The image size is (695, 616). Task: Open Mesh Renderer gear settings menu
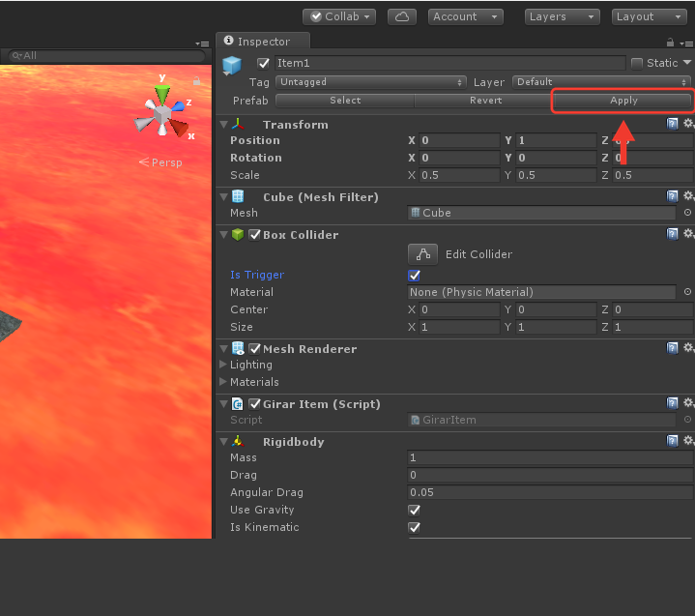click(x=688, y=348)
